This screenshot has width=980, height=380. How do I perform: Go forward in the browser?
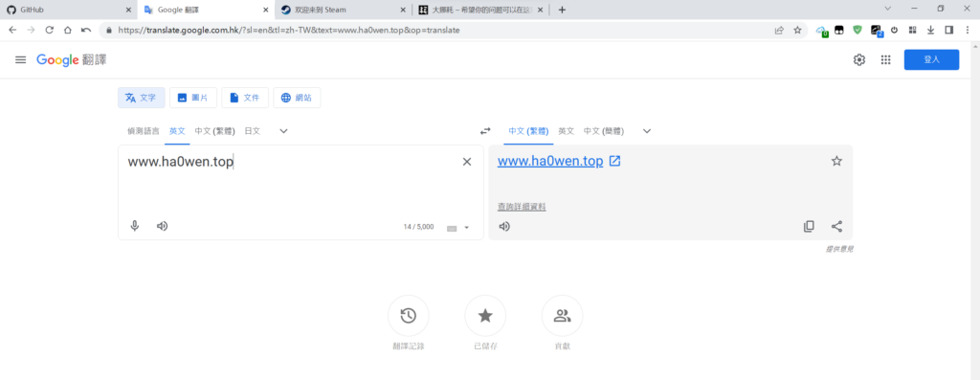31,30
